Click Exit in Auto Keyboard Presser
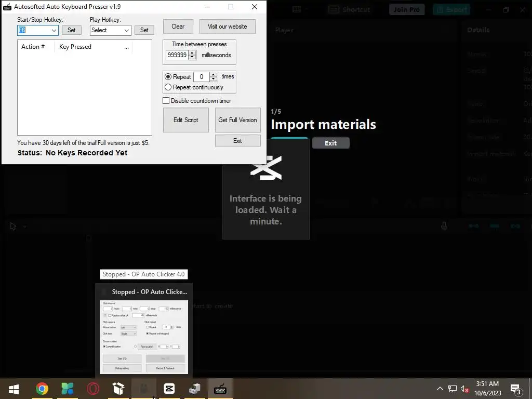 (237, 141)
